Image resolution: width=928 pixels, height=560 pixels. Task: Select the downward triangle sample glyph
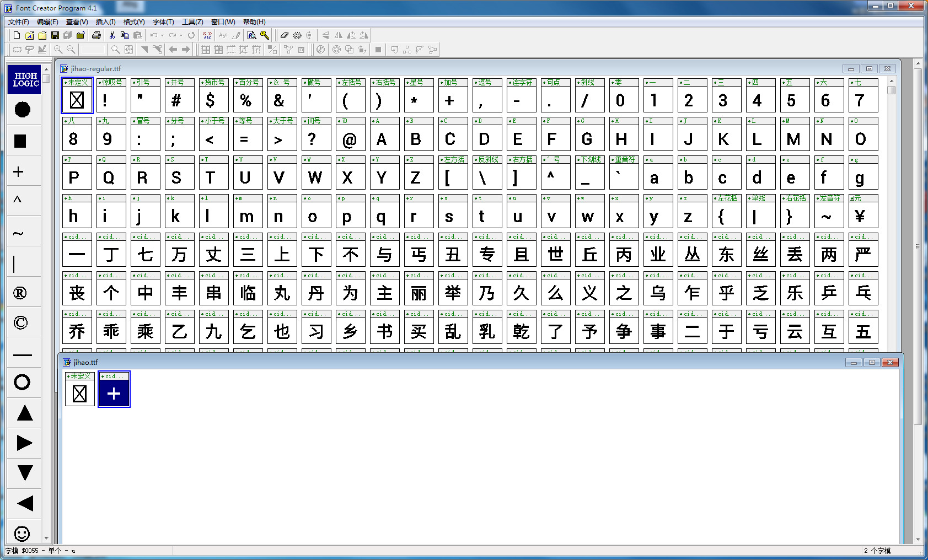point(25,473)
